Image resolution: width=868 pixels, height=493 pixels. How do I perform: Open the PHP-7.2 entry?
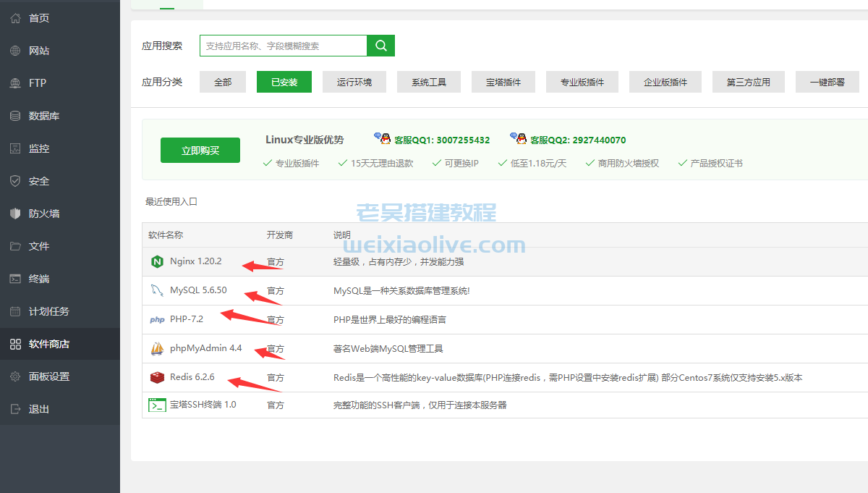point(187,319)
